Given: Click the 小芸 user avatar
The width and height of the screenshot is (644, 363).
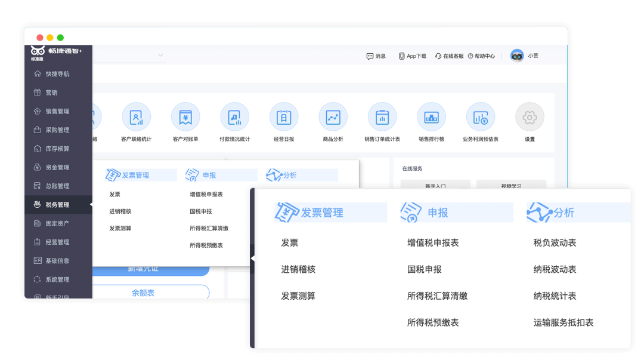Looking at the screenshot, I should point(517,56).
